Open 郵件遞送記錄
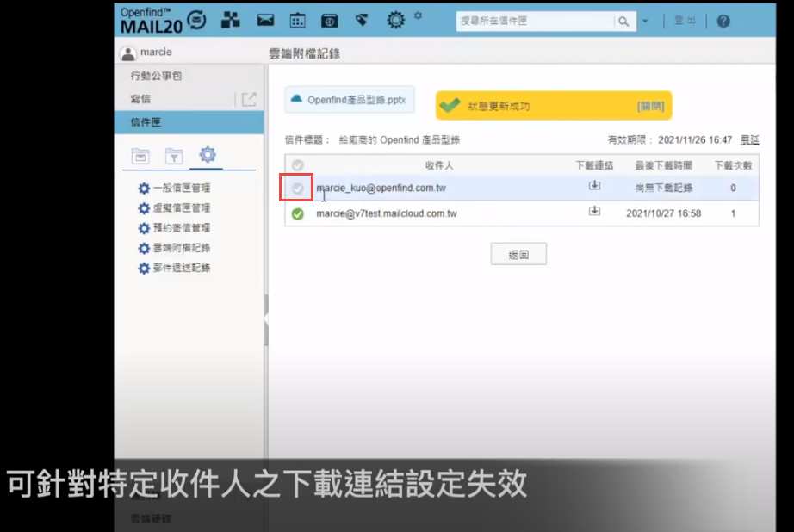This screenshot has height=532, width=794. 175,268
